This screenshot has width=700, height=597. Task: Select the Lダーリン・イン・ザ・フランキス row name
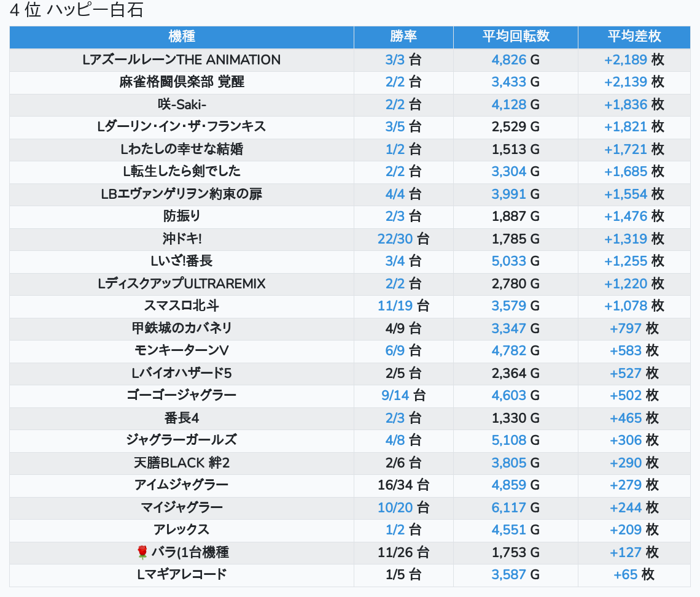pos(182,127)
